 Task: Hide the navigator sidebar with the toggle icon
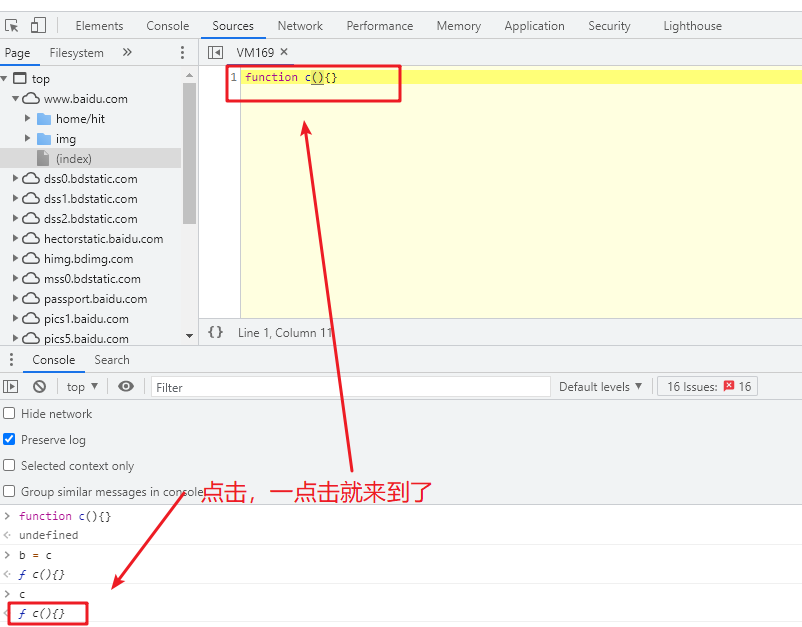click(x=215, y=52)
